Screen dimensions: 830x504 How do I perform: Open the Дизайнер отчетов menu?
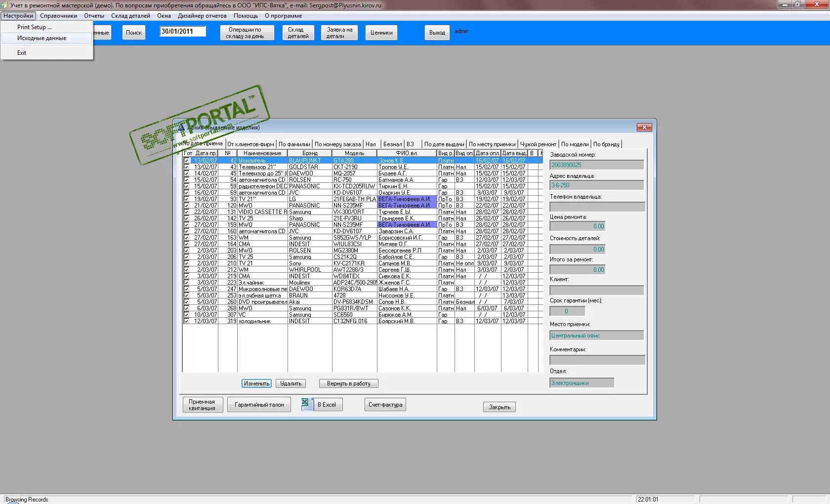202,16
